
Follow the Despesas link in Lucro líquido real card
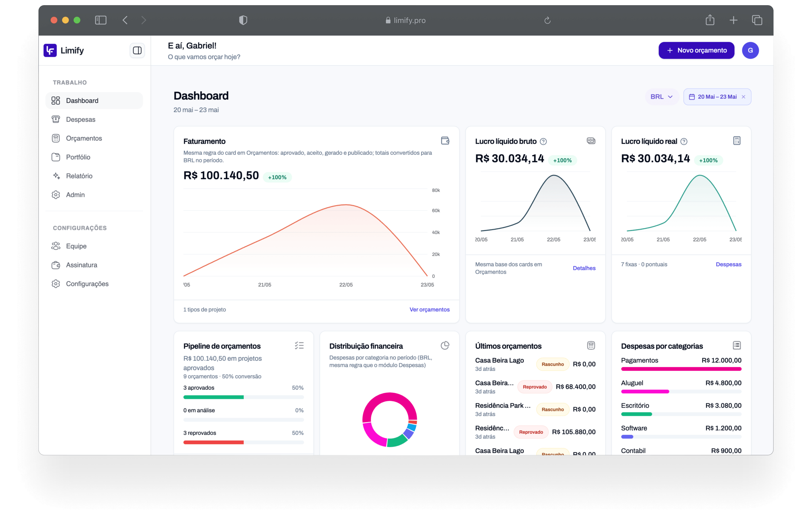click(x=728, y=264)
